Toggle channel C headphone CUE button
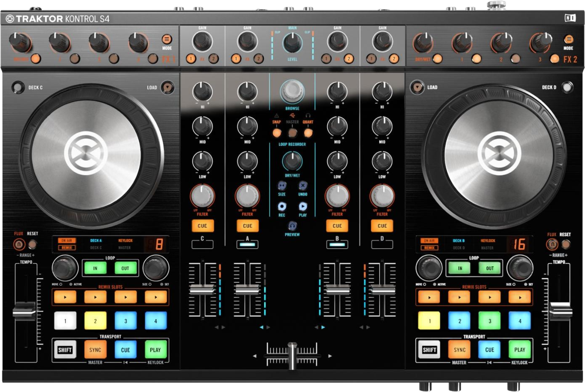 [x=203, y=226]
